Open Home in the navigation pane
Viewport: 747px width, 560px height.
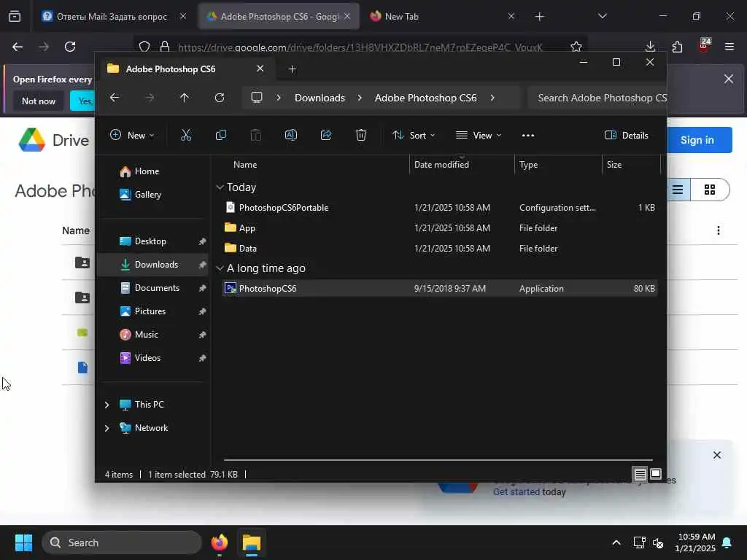point(146,171)
